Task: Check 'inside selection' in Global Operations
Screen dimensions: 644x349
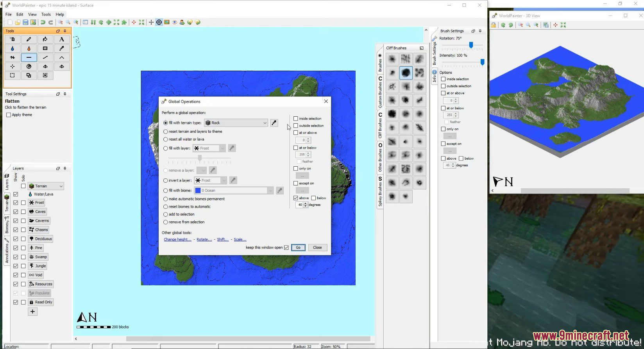Action: tap(296, 118)
